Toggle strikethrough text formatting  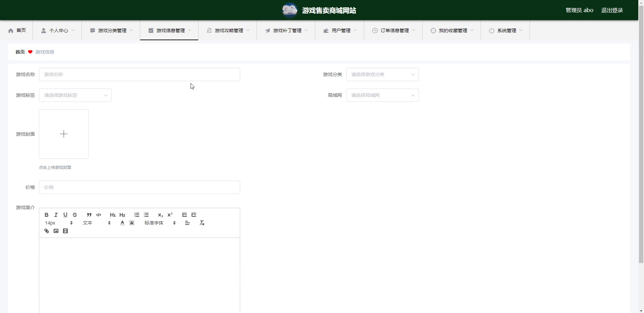[75, 215]
